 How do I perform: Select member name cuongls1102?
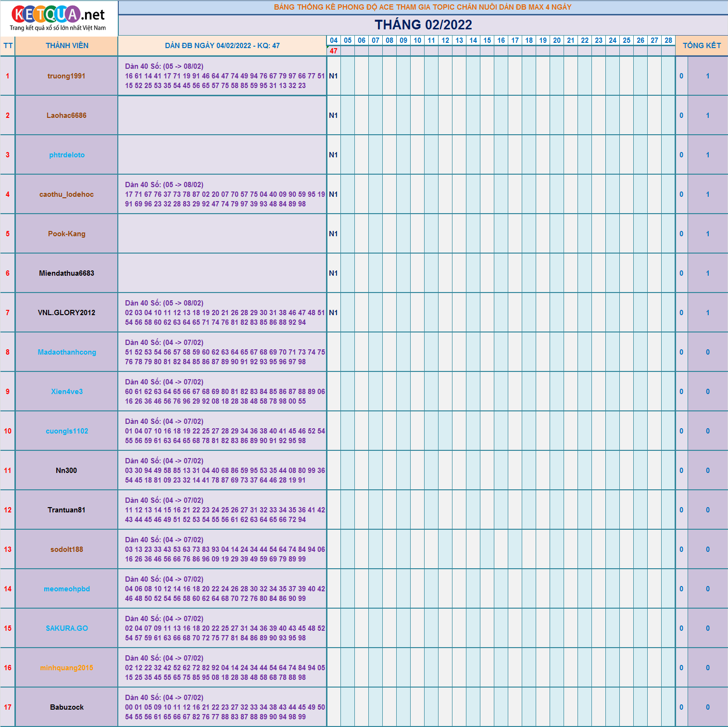67,431
